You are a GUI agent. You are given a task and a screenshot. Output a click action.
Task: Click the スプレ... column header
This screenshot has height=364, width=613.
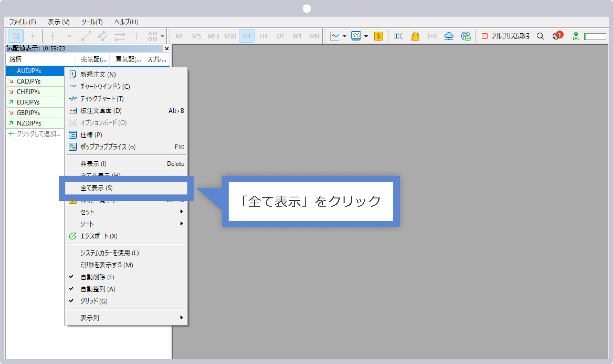coord(157,59)
